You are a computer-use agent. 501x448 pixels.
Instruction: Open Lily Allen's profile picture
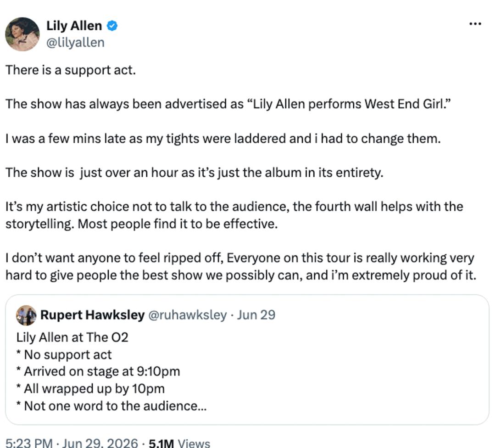[x=22, y=34]
